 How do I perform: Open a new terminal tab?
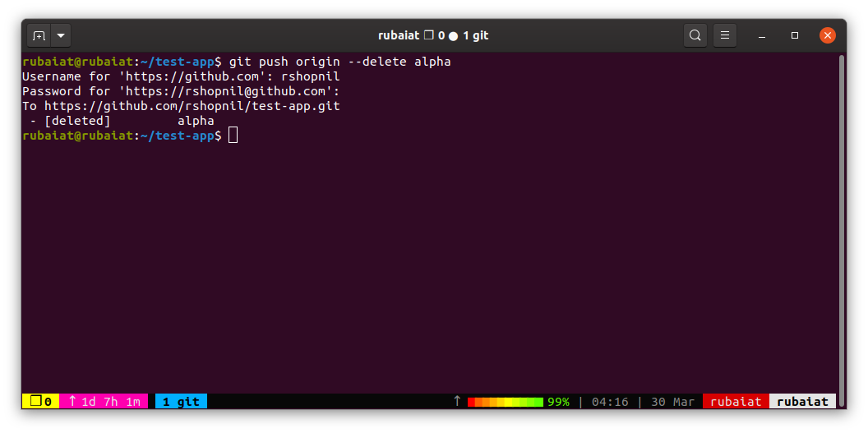click(x=39, y=36)
